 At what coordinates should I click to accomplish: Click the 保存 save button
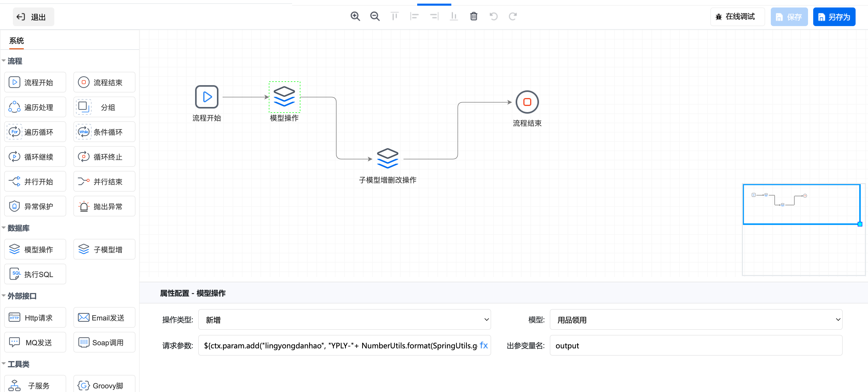point(789,17)
